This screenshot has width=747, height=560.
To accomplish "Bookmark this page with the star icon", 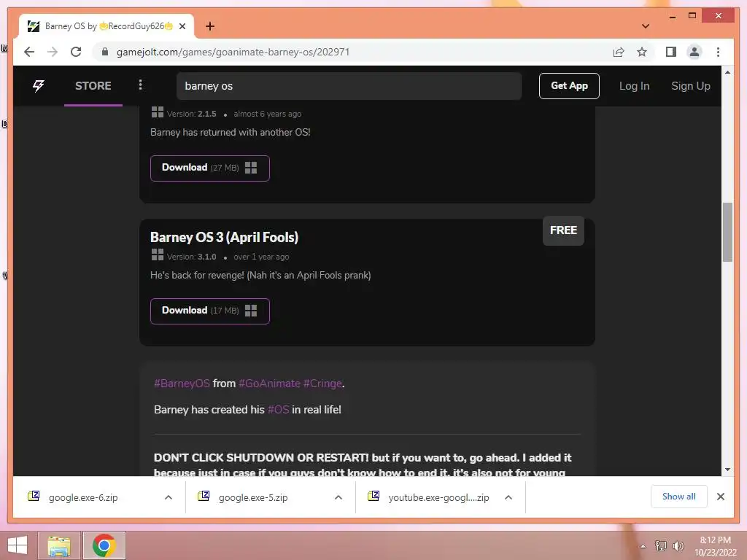I will (642, 52).
